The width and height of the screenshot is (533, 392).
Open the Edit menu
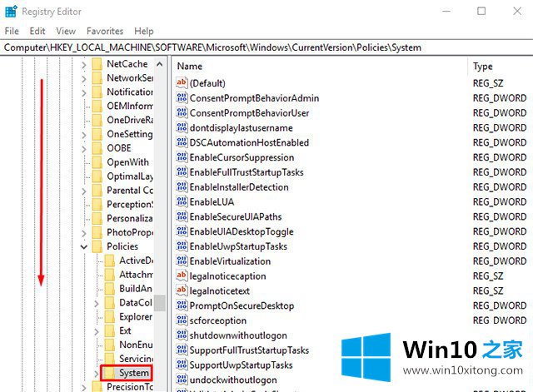37,32
